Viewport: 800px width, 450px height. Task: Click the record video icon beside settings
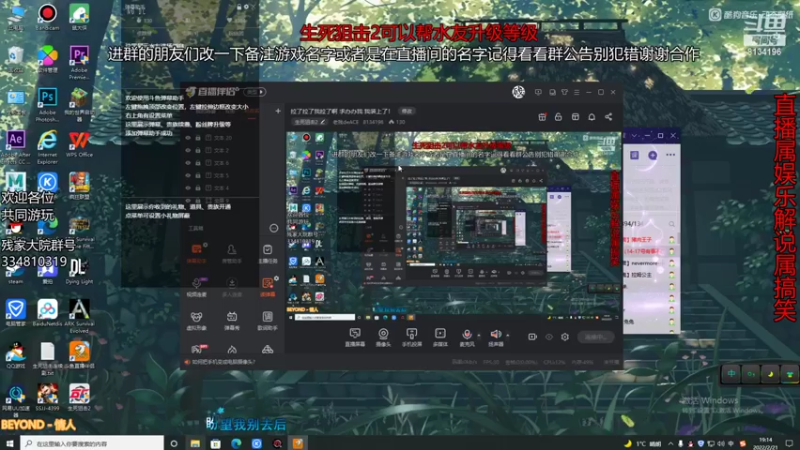pos(532,337)
